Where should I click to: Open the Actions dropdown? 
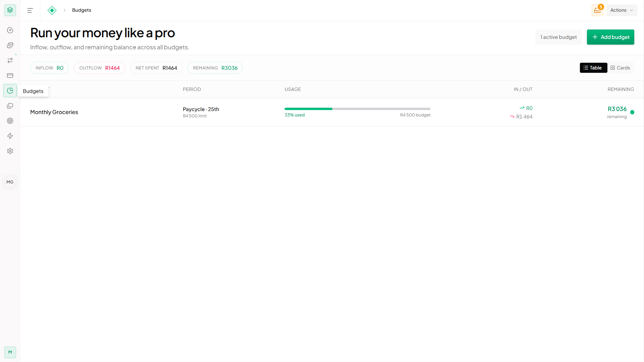click(622, 10)
